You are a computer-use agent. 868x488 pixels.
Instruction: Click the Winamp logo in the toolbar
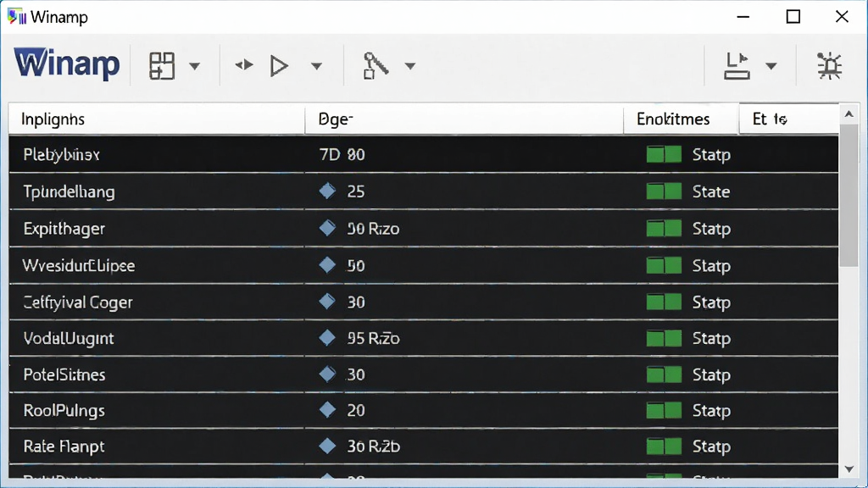[x=66, y=64]
